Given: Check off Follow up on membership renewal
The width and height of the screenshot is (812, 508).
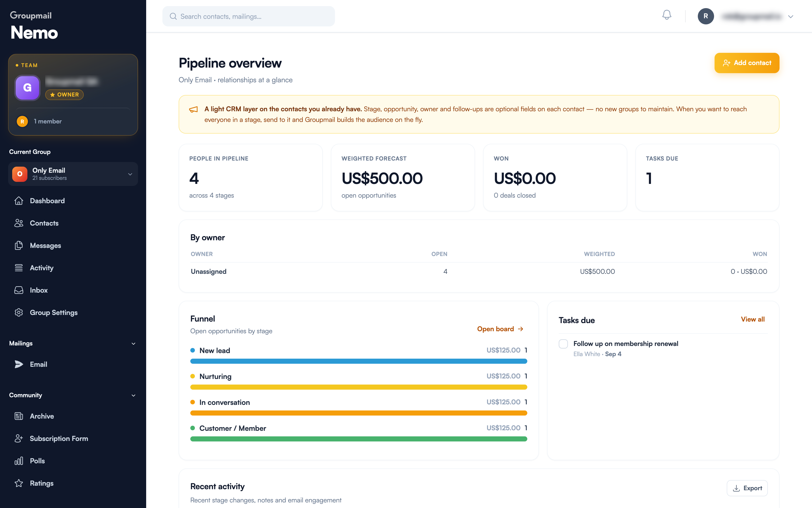Looking at the screenshot, I should pyautogui.click(x=563, y=344).
